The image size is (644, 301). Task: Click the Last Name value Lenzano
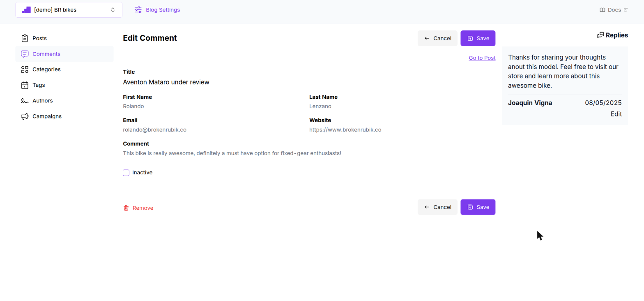point(320,106)
